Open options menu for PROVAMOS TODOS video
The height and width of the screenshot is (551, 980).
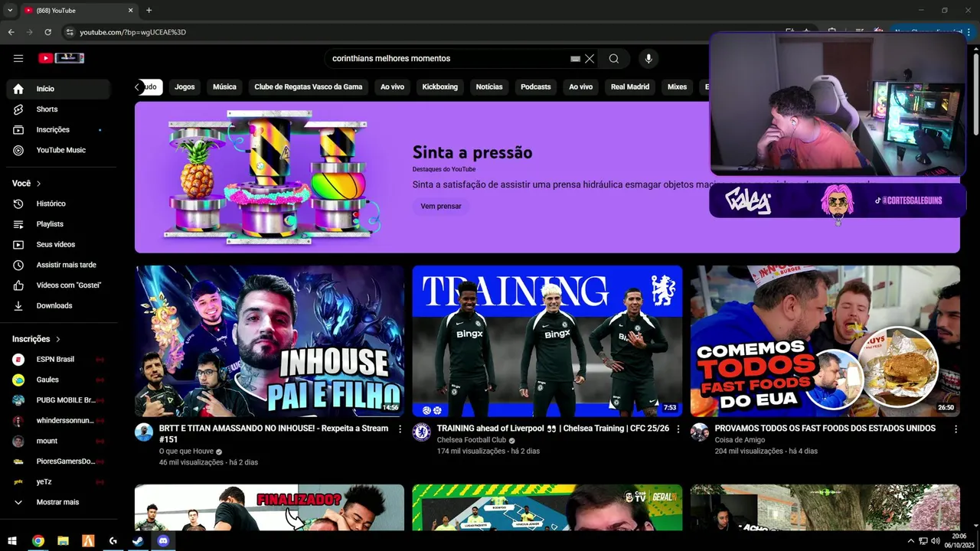click(x=955, y=429)
